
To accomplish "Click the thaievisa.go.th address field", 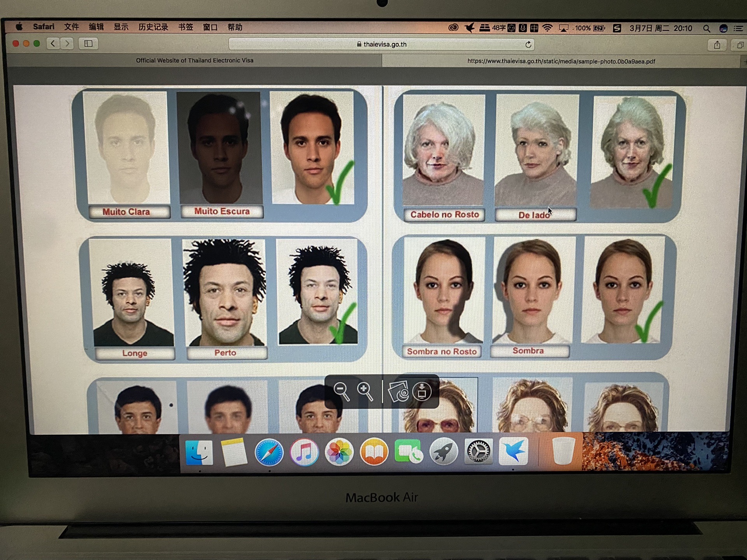I will 381,44.
